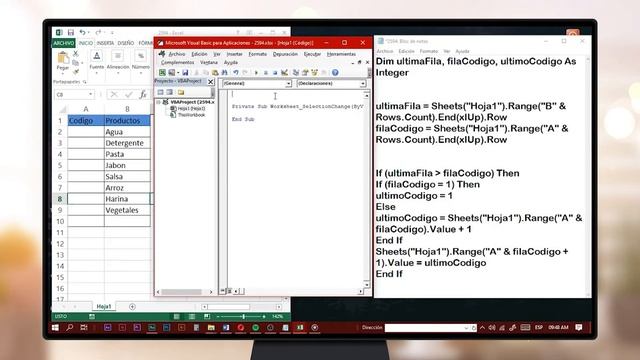The height and width of the screenshot is (360, 640).
Task: Click Paste icon in VBA toolbar
Action: 215,73
